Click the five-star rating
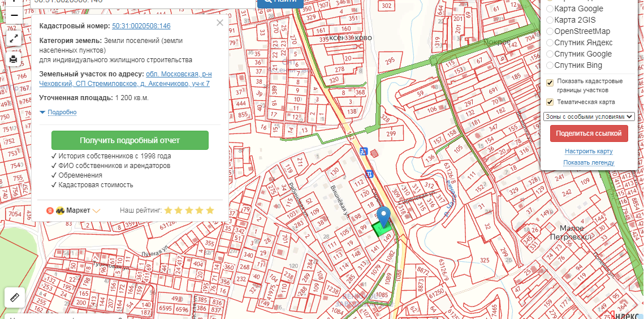Image resolution: width=644 pixels, height=319 pixels. (189, 210)
